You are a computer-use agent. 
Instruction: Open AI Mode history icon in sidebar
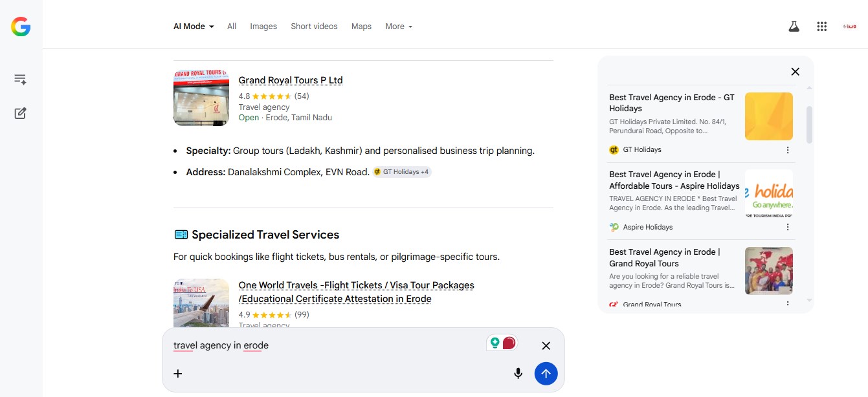pyautogui.click(x=20, y=80)
